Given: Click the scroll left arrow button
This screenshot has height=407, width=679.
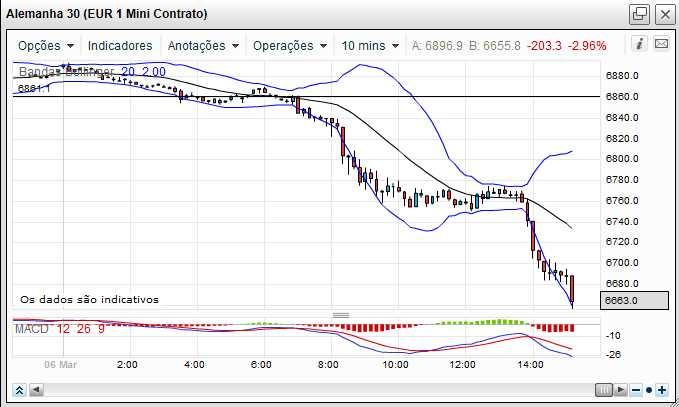Looking at the screenshot, I should [x=36, y=390].
